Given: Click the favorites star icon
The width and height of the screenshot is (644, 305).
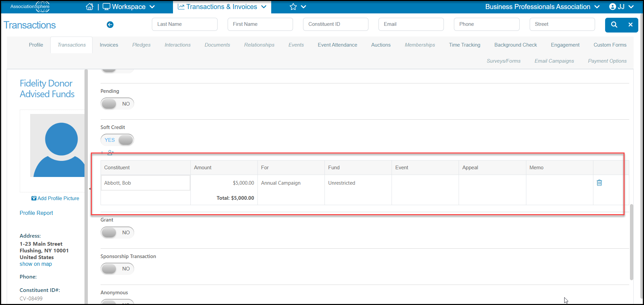Looking at the screenshot, I should tap(293, 7).
